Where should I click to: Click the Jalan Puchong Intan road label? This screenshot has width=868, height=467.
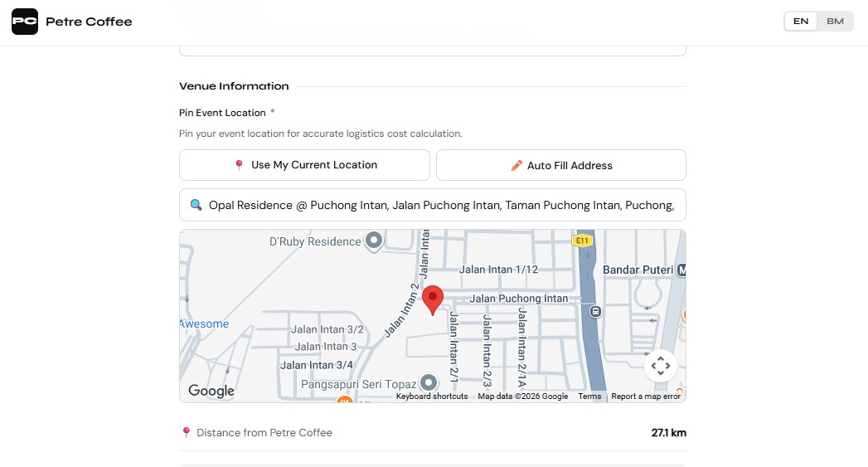[519, 299]
